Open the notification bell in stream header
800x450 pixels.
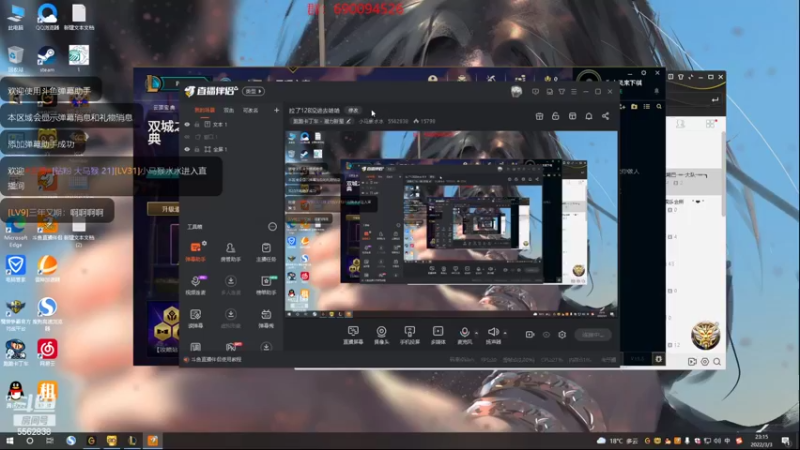(x=589, y=116)
